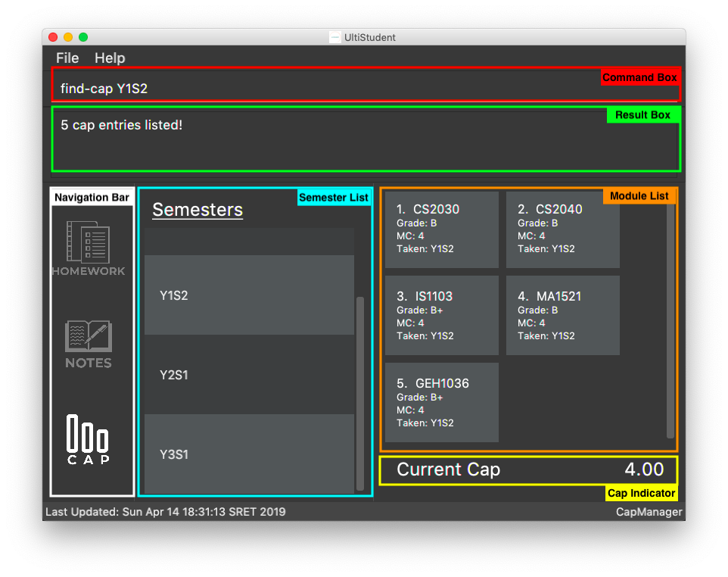This screenshot has height=577, width=728.
Task: Click the '5 cap entries listed!' message
Action: pyautogui.click(x=122, y=125)
